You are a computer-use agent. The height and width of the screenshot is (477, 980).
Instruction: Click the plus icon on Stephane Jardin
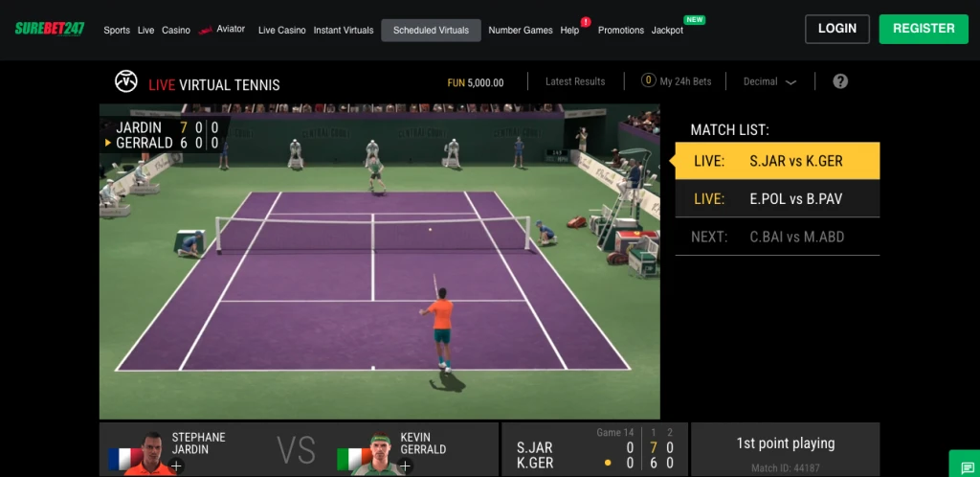[176, 466]
